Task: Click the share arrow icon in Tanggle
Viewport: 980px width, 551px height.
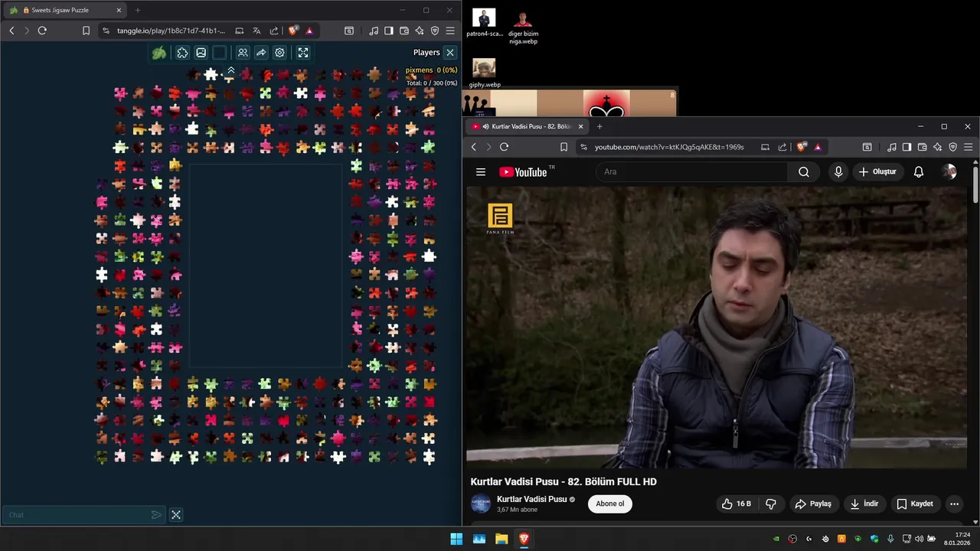Action: (x=261, y=53)
